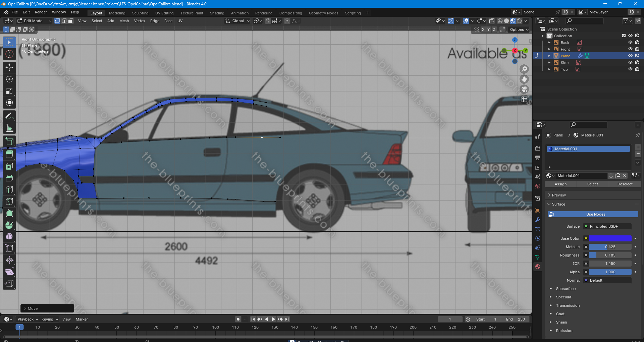The width and height of the screenshot is (644, 342).
Task: Click the Roughness value slider
Action: (610, 255)
